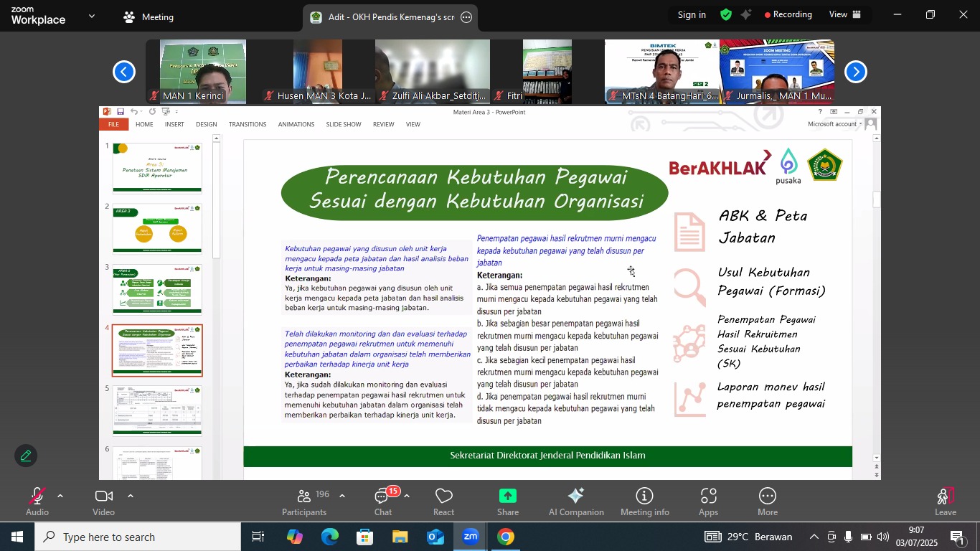Viewport: 980px width, 551px height.
Task: Switch to the Meeting tab
Action: click(x=149, y=17)
